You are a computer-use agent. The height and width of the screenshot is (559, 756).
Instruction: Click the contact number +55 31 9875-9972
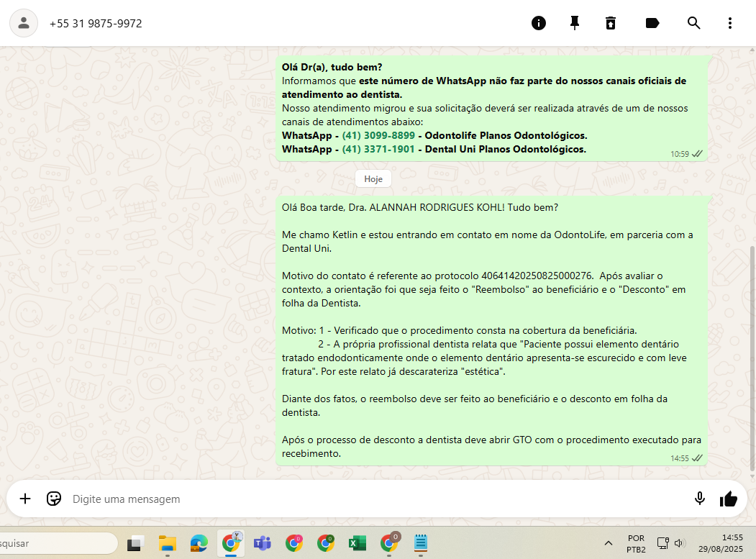point(96,24)
